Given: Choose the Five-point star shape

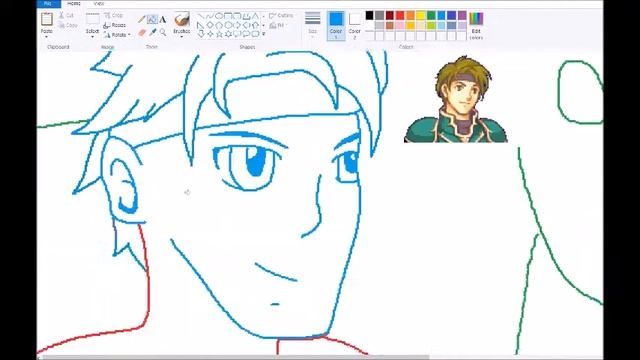Looking at the screenshot, I should point(219,34).
